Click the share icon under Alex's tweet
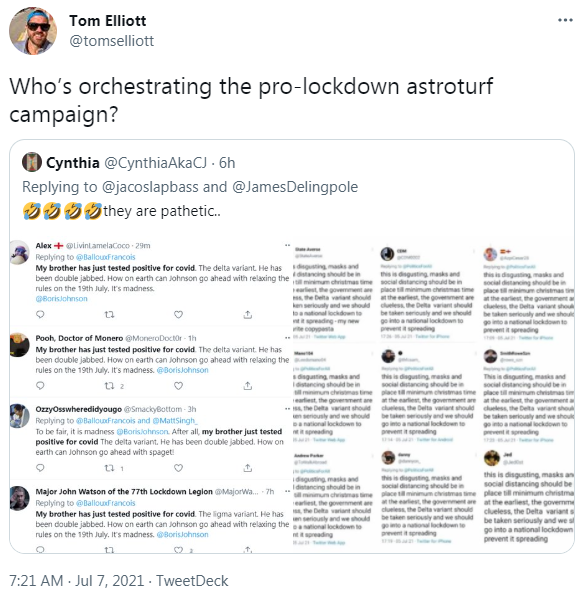The image size is (586, 596). [248, 314]
